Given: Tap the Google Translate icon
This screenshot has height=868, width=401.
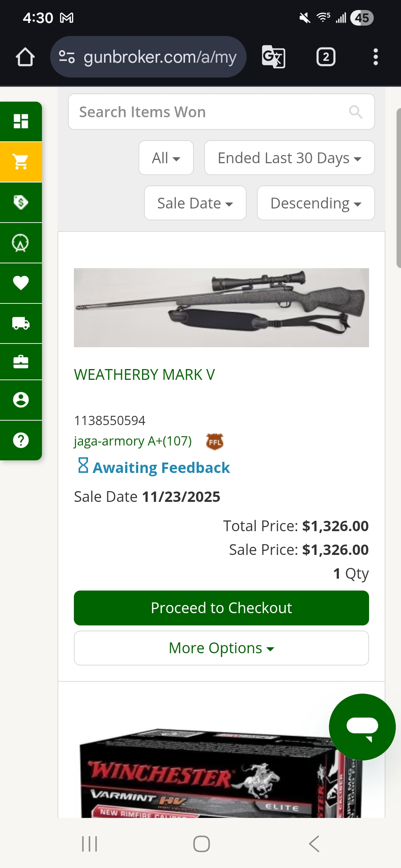Looking at the screenshot, I should click(x=274, y=57).
